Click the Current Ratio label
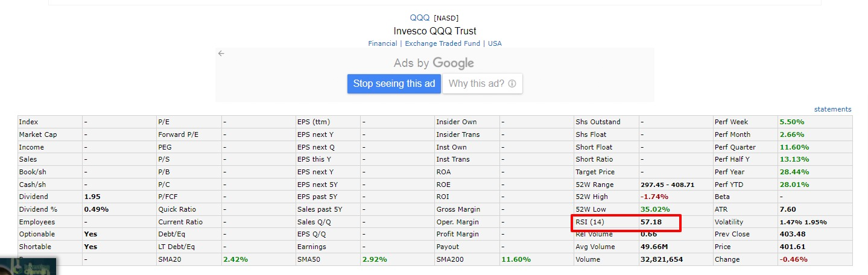The width and height of the screenshot is (868, 275). [x=181, y=222]
